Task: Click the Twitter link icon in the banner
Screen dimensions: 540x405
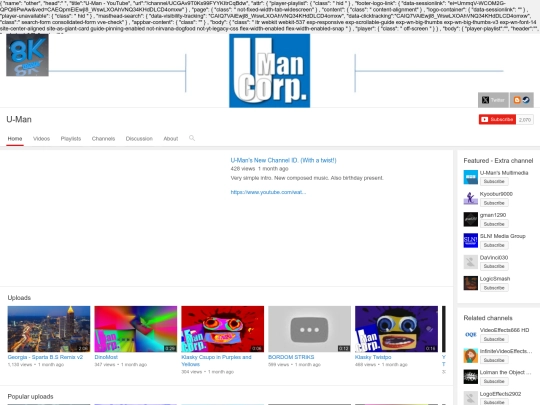Action: point(493,100)
